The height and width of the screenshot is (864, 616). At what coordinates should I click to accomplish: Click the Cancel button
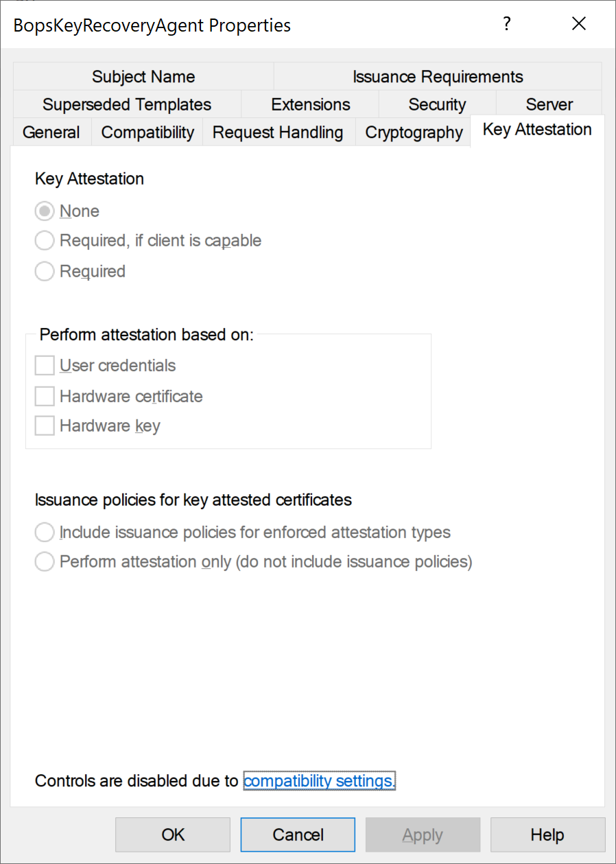click(x=298, y=834)
